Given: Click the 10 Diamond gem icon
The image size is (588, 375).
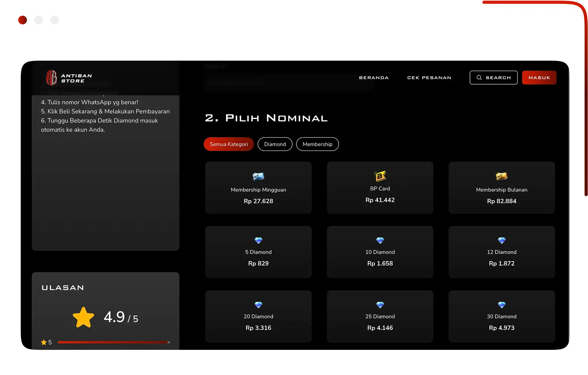Looking at the screenshot, I should pos(380,241).
